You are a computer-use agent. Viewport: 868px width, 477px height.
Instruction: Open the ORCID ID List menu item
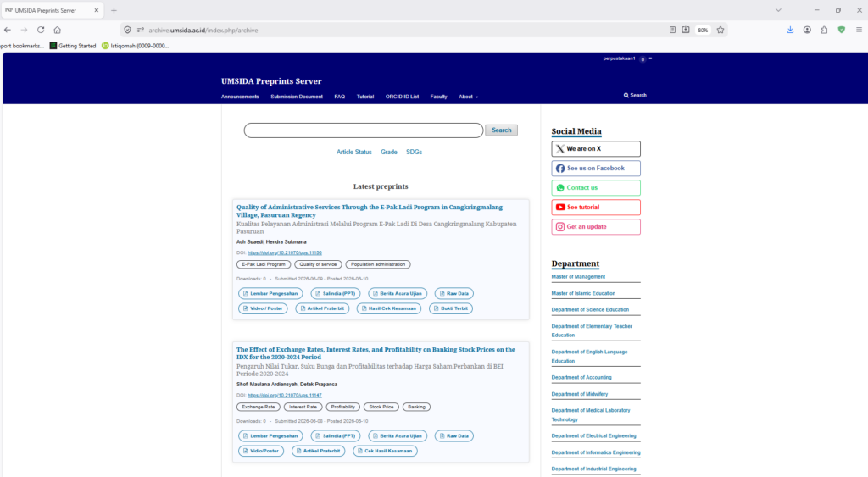point(402,97)
